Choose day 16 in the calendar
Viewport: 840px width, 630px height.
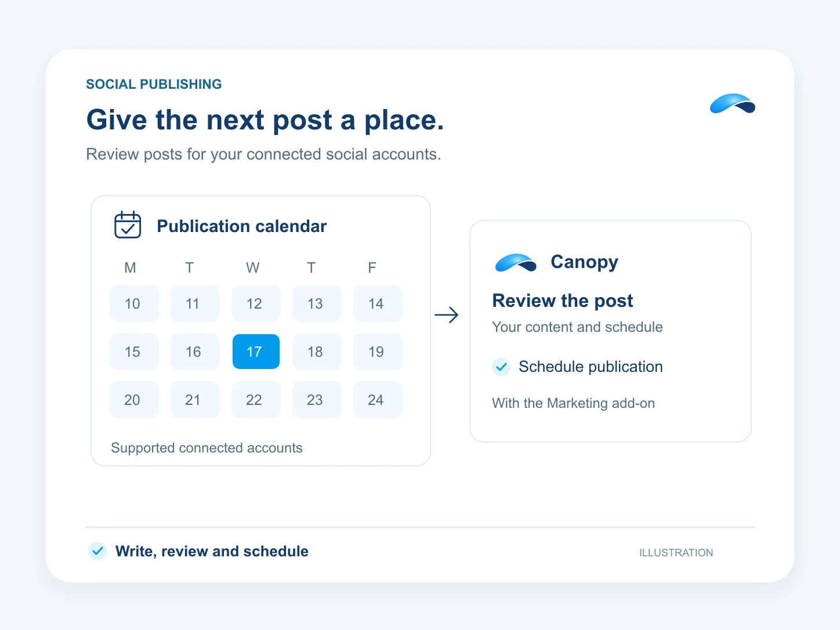195,352
